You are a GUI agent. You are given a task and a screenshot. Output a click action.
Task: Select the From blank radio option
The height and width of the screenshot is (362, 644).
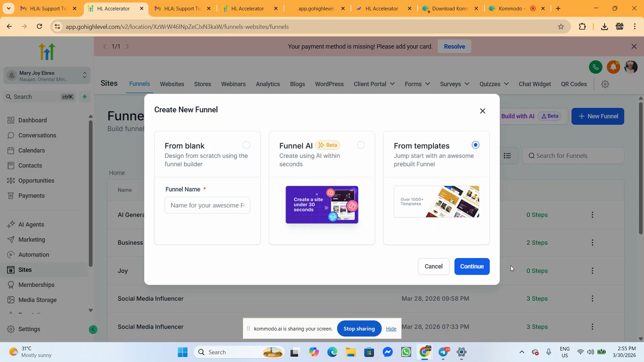click(246, 145)
